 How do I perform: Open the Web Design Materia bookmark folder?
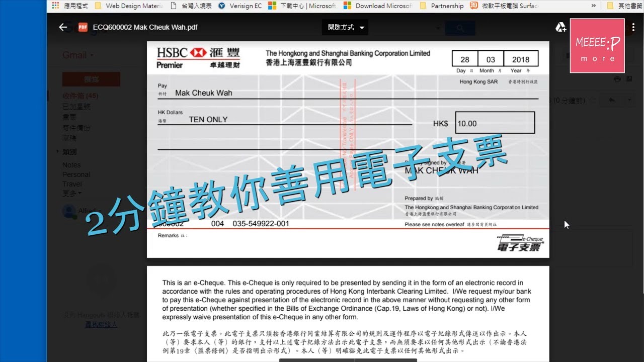pyautogui.click(x=129, y=6)
